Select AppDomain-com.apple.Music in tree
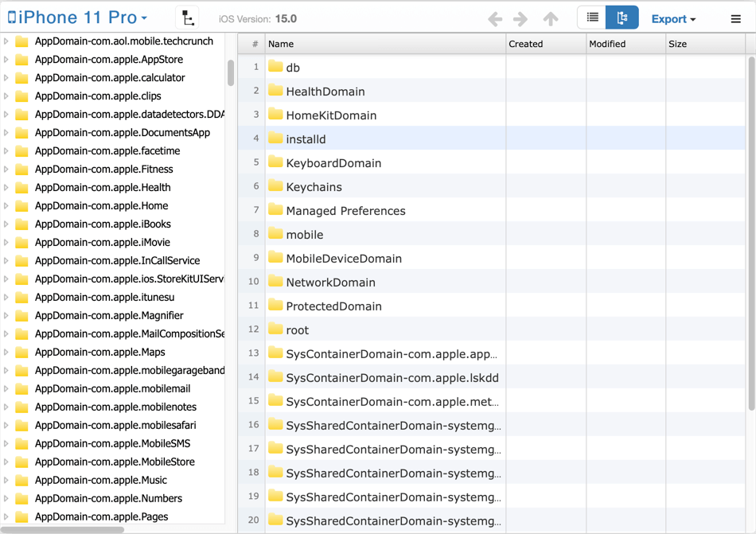This screenshot has width=756, height=534. pyautogui.click(x=101, y=481)
